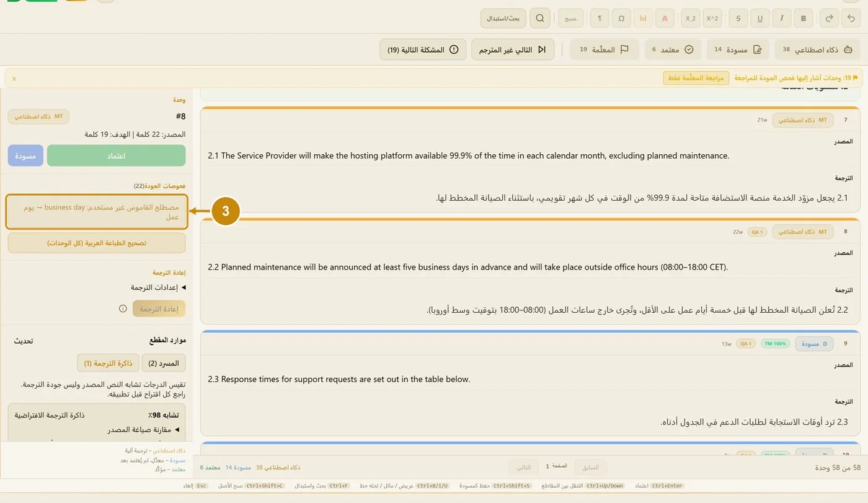
Task: Approve unit 8 with the green اعتماد button
Action: click(x=116, y=155)
